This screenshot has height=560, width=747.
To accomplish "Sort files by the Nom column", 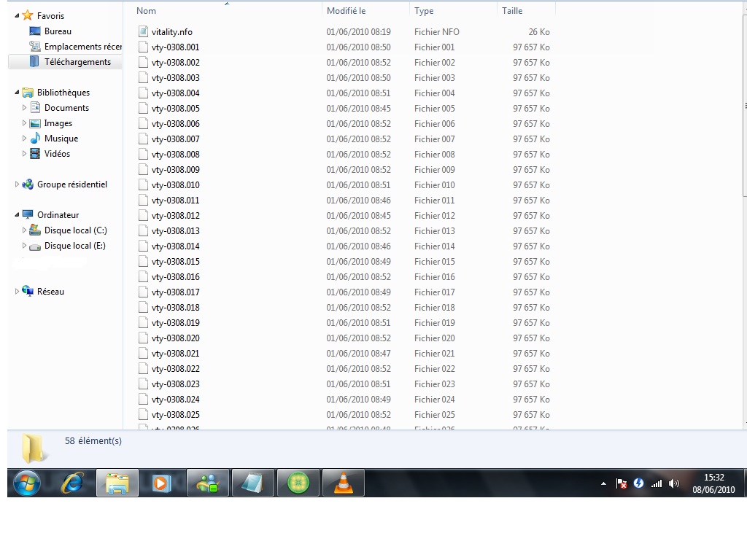I will click(146, 11).
